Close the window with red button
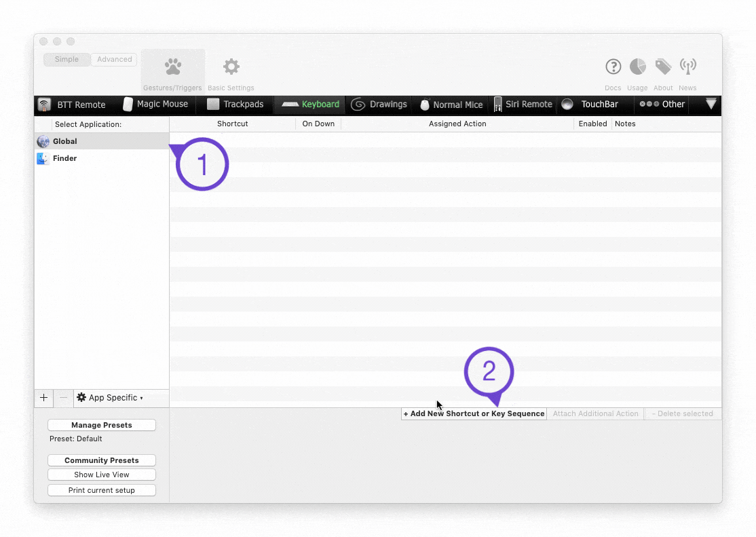The height and width of the screenshot is (537, 756). pos(43,41)
